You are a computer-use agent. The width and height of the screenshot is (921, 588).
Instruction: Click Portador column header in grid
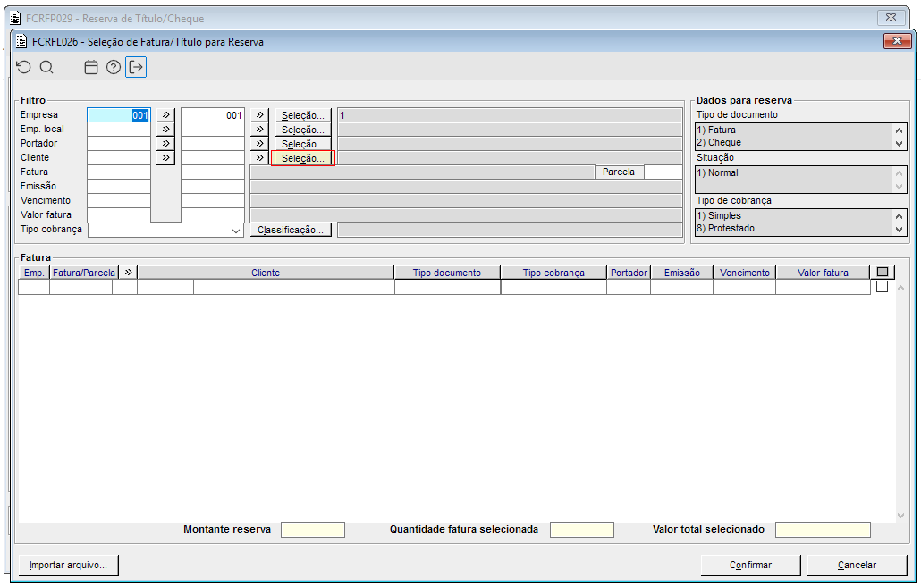pos(629,273)
